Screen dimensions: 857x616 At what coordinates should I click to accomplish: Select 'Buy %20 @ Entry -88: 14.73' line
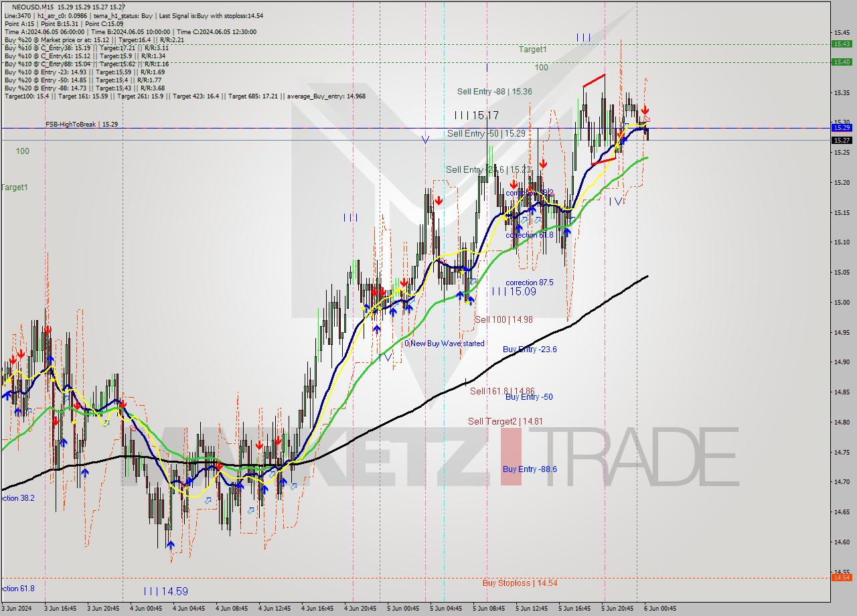pyautogui.click(x=84, y=88)
